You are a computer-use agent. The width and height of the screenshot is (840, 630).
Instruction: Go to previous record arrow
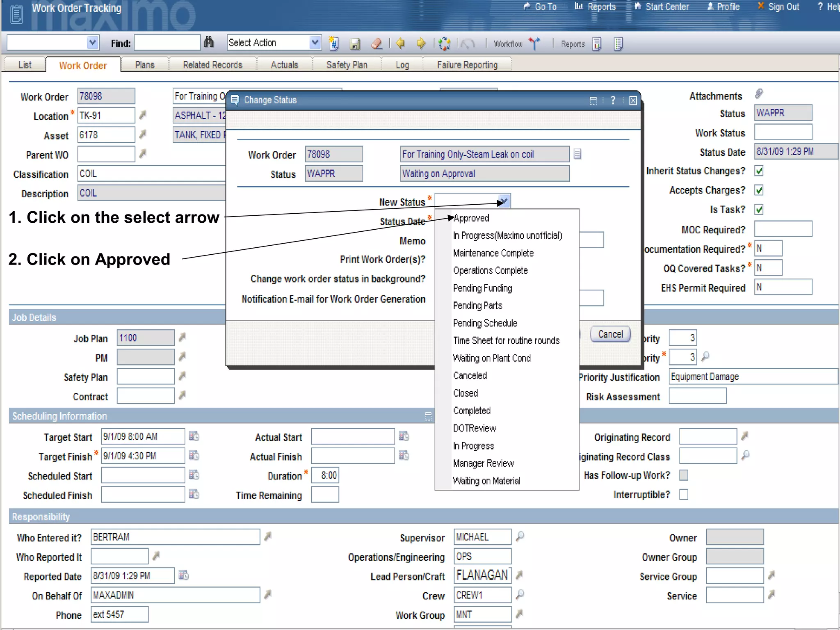click(401, 43)
